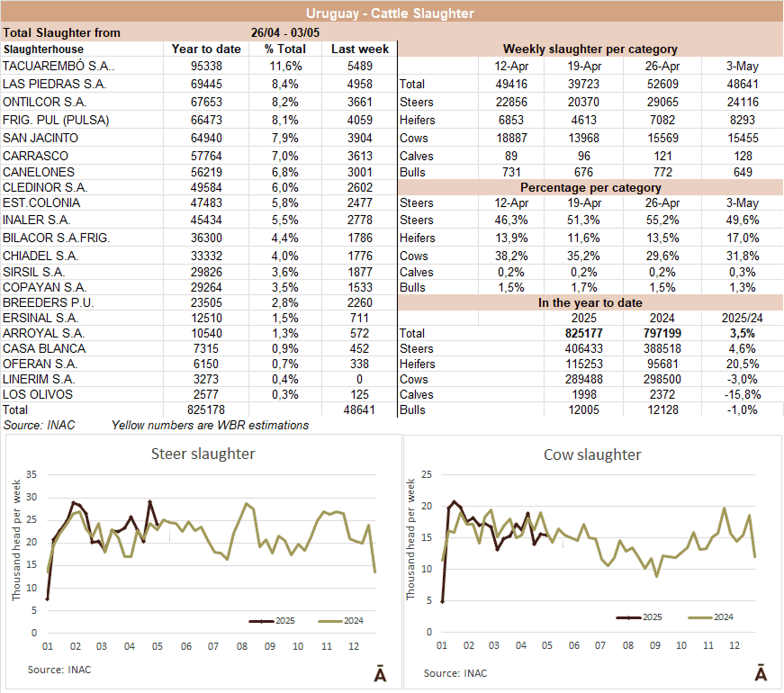
Task: Click the 'Percentage per category' section header
Action: coord(590,187)
